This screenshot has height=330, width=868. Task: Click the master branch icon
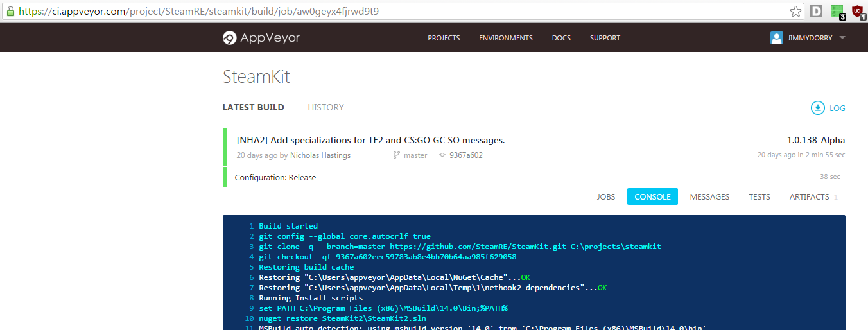point(396,155)
